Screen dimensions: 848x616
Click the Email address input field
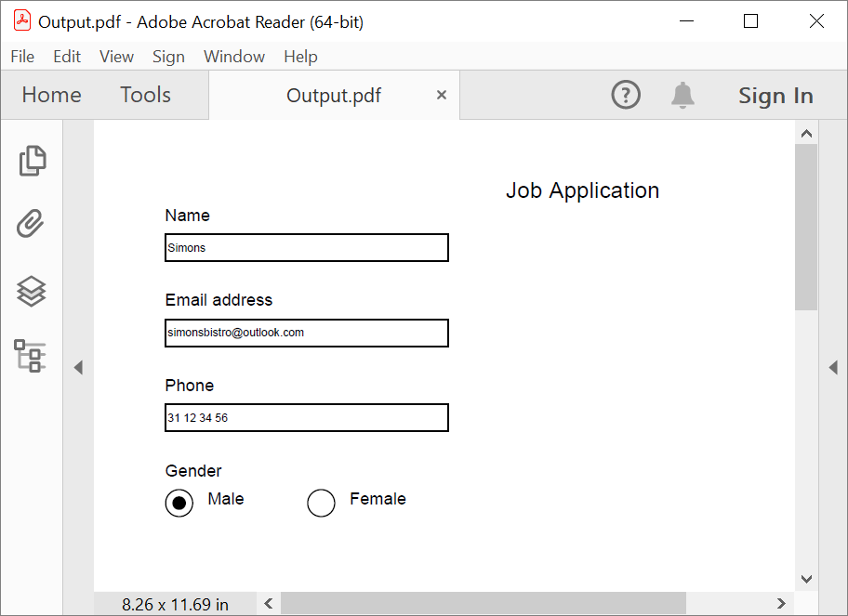(307, 333)
